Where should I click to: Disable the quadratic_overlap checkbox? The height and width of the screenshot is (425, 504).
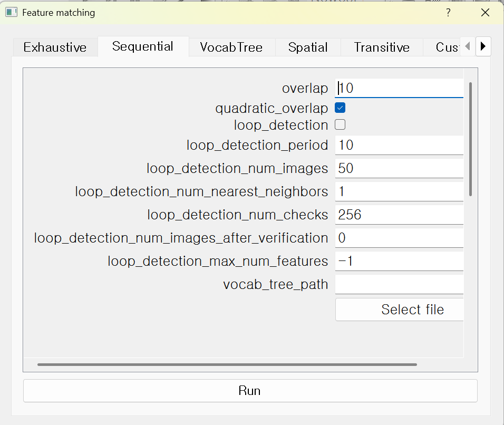click(340, 108)
